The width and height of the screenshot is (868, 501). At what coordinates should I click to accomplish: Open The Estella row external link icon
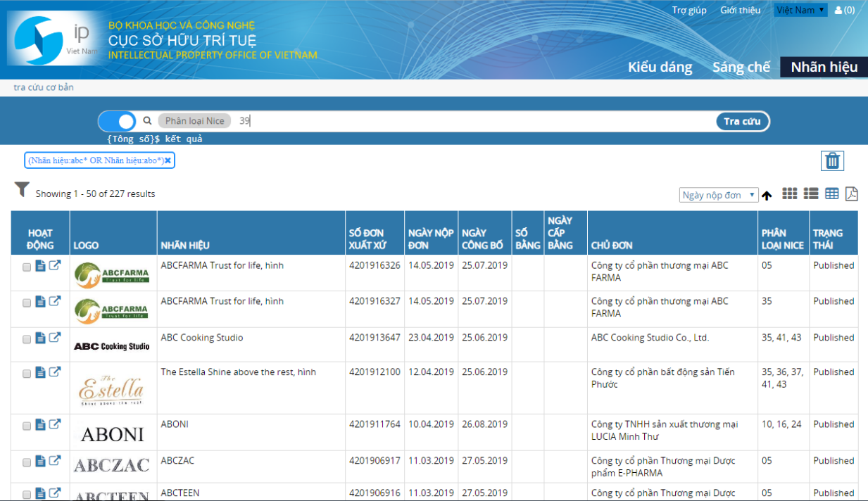[54, 372]
